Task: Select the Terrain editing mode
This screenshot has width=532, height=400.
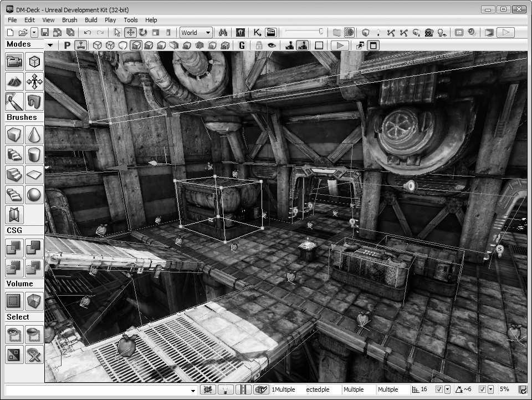Action: (x=14, y=82)
